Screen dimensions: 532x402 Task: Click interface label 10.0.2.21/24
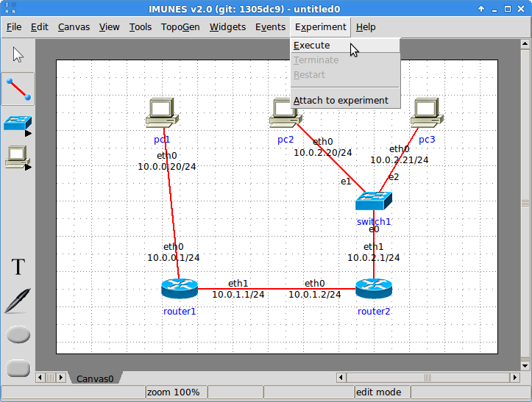[399, 159]
